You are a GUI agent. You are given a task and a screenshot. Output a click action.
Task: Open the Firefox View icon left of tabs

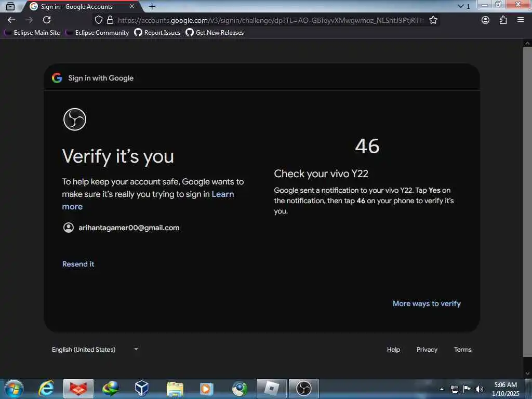coord(10,6)
